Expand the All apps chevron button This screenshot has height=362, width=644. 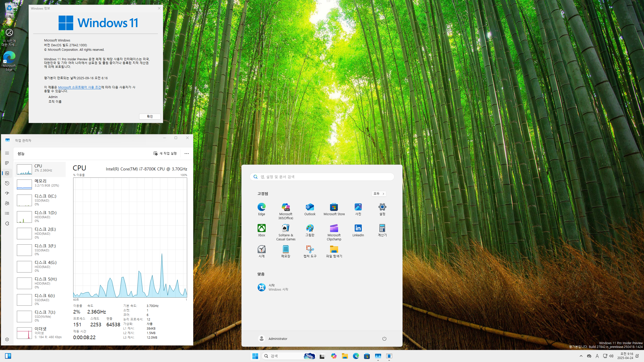pos(379,194)
